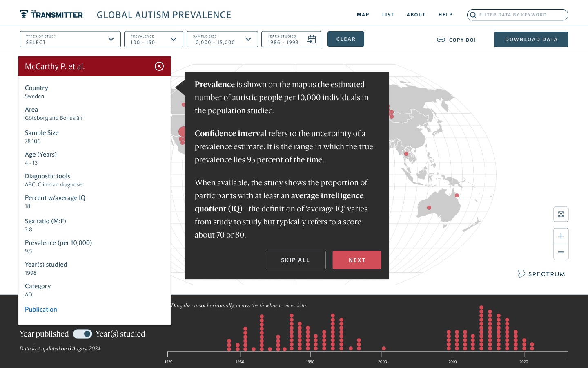Click the Spectrum logo
This screenshot has height=368, width=588.
pos(541,274)
